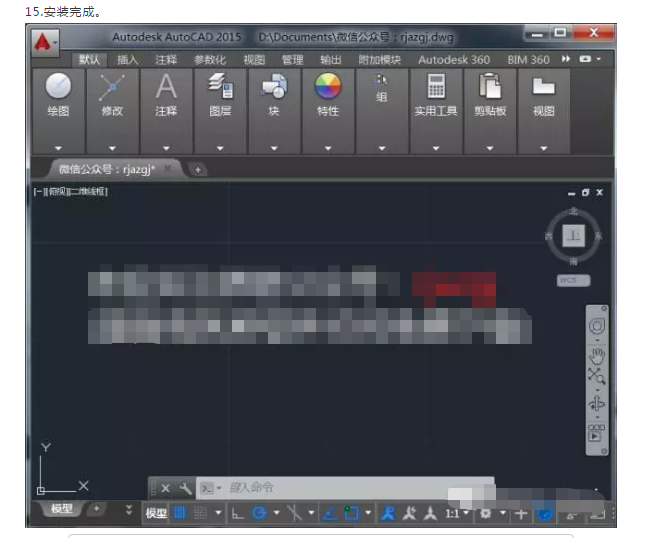Toggle 模型 model space button in status bar
The image size is (662, 538).
click(x=156, y=513)
